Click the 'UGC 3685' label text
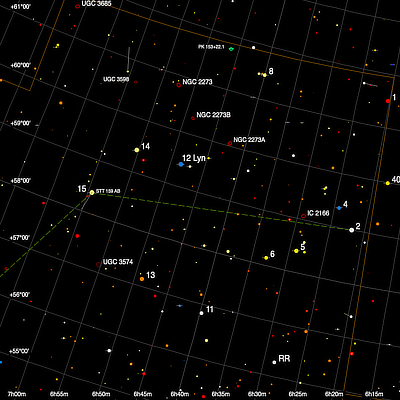Image resolution: width=400 pixels, height=400 pixels. [96, 4]
